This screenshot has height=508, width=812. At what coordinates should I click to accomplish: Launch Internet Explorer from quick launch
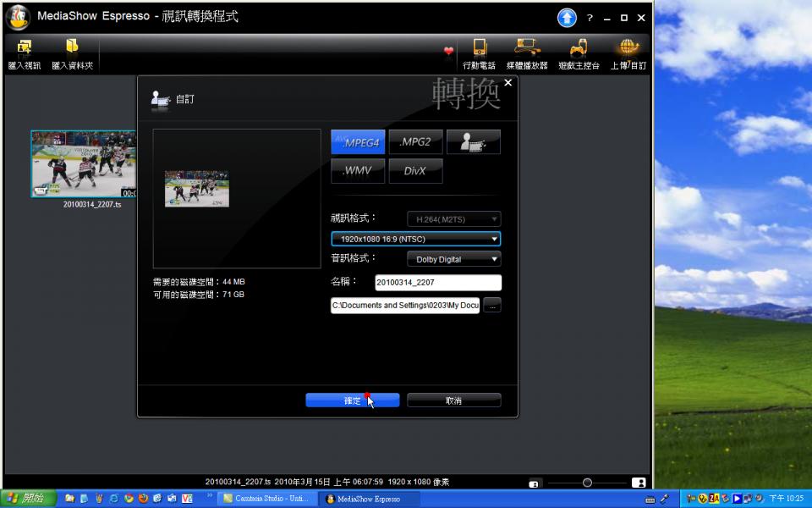click(114, 499)
